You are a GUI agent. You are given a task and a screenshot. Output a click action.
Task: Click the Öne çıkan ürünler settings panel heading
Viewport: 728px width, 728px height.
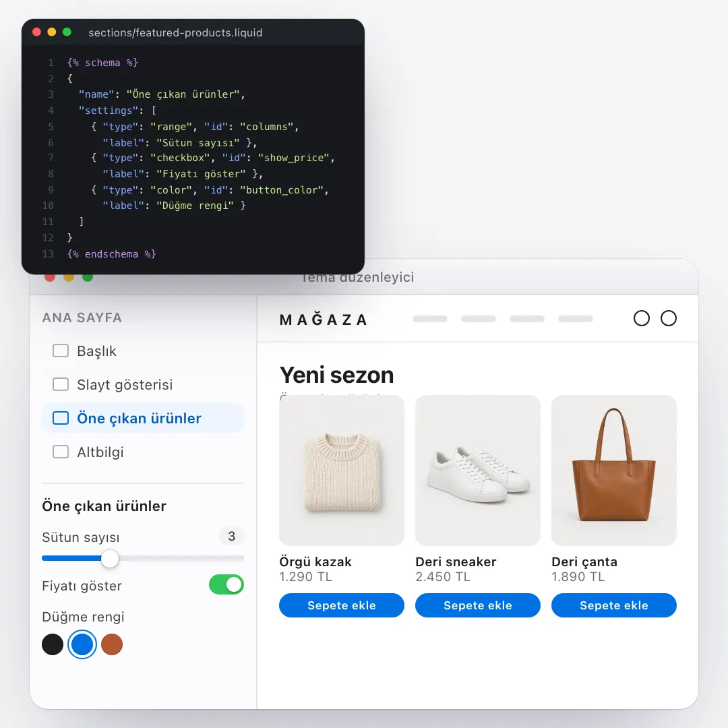point(104,506)
